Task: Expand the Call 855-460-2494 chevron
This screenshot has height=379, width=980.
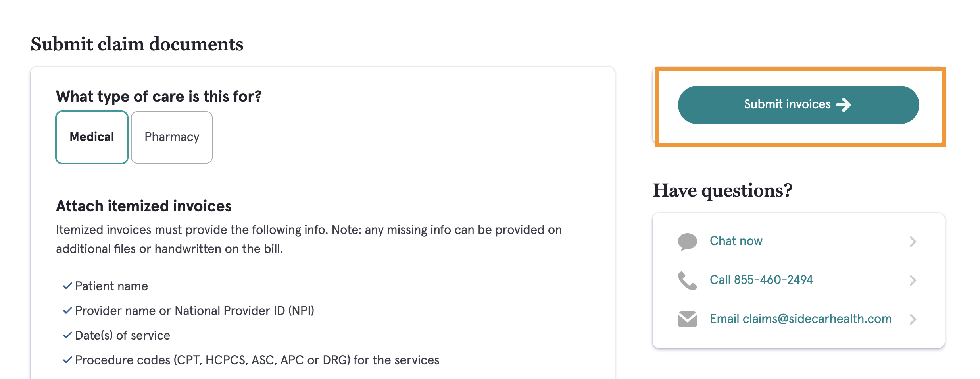Action: (913, 280)
